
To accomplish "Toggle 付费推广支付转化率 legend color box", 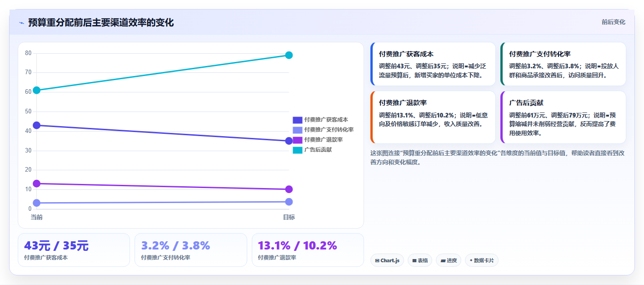I will pyautogui.click(x=297, y=130).
